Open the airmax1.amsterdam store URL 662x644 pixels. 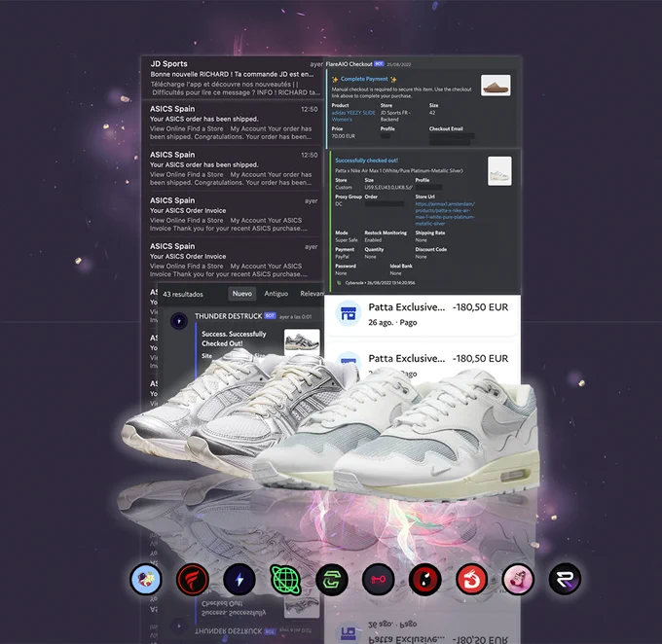[x=445, y=214]
